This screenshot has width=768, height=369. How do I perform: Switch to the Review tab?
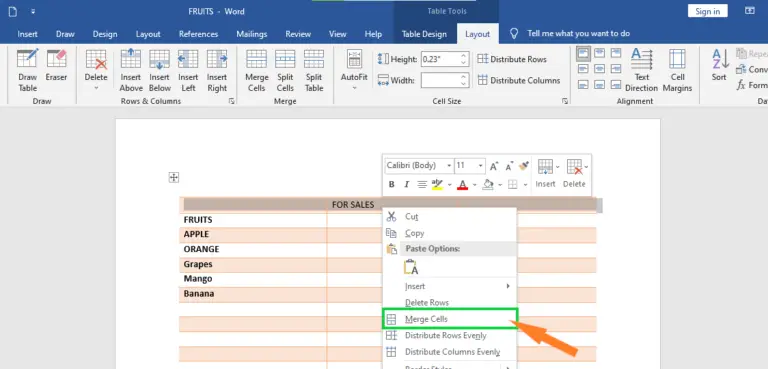[298, 34]
